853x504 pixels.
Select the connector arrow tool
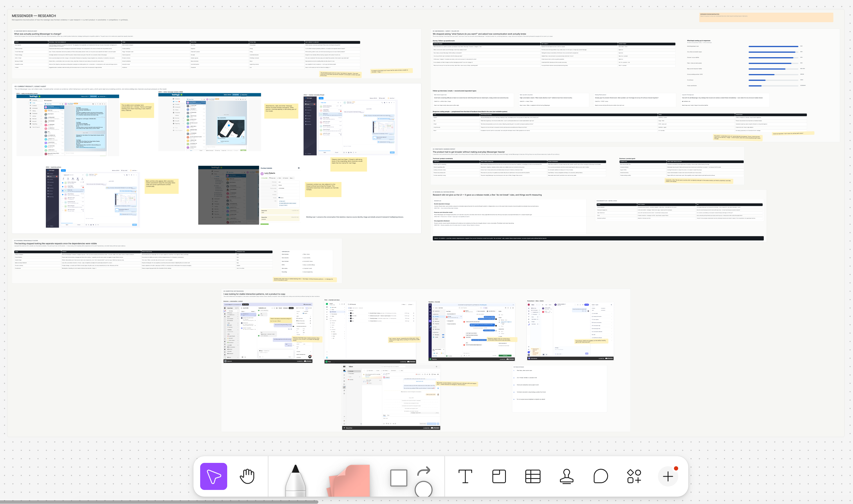pos(423,471)
